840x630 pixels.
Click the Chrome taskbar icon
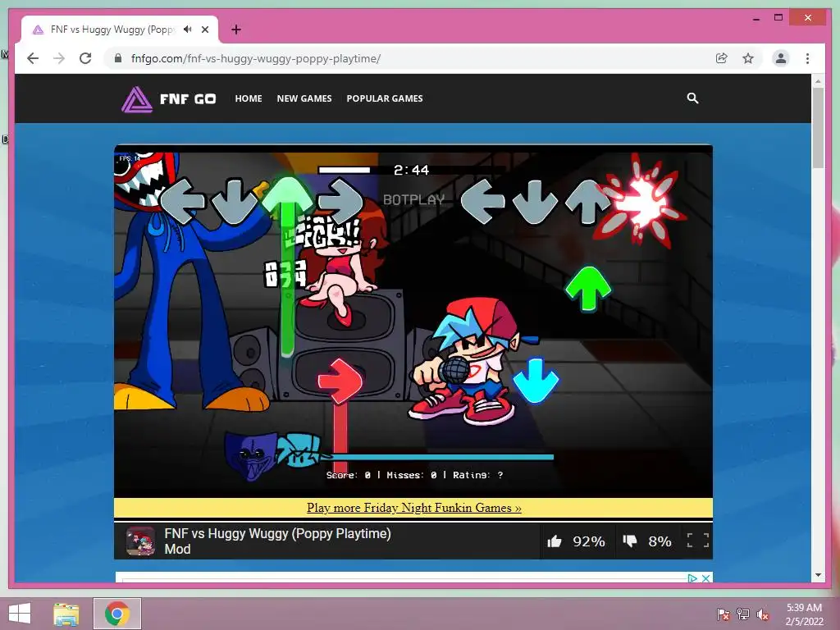pos(117,614)
